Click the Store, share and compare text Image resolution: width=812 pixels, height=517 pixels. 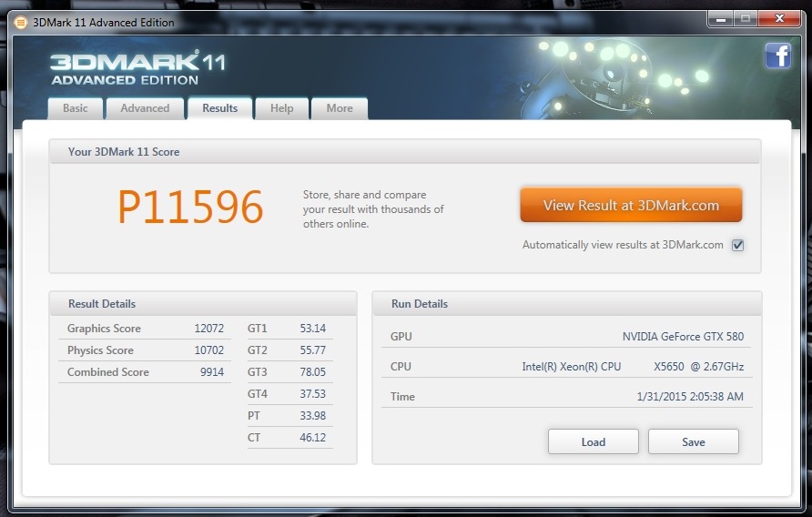[373, 209]
